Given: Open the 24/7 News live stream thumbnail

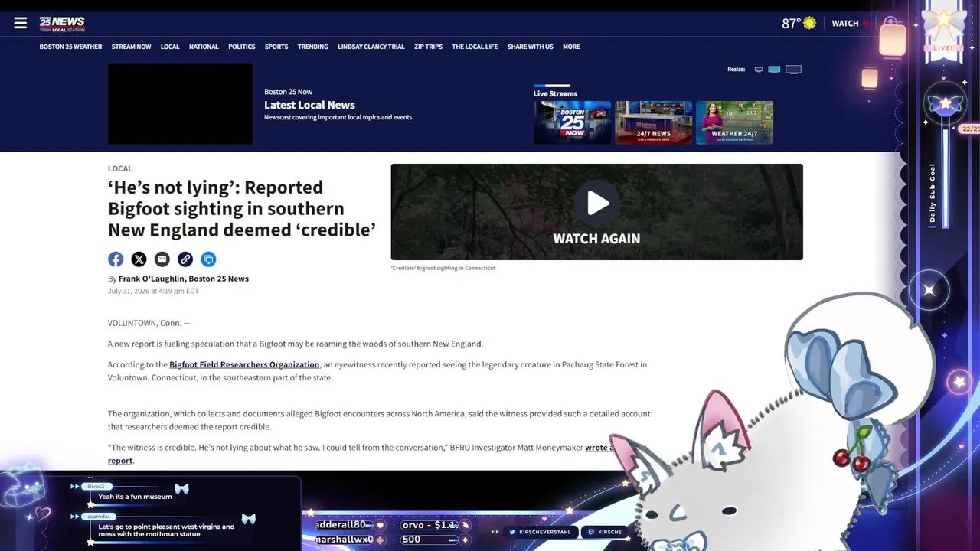Looking at the screenshot, I should point(654,122).
